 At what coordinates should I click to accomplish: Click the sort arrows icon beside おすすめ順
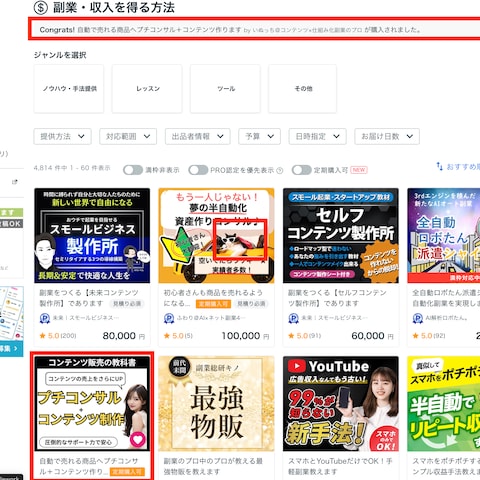pos(440,166)
